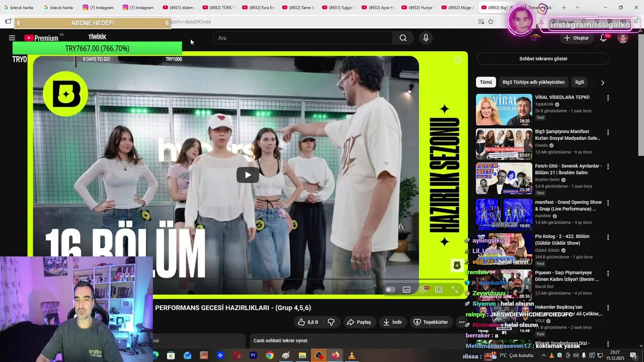Show hidden system tray icons

coord(543,355)
